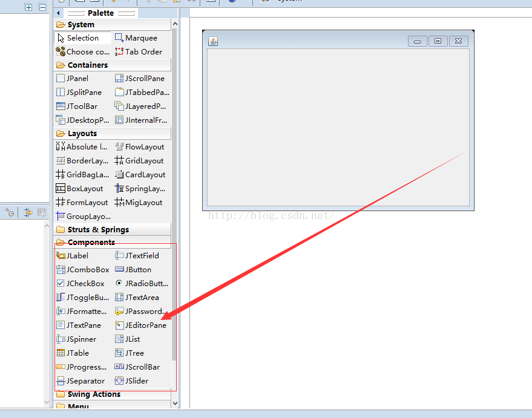Minimize the preview JFrame window
Viewport: 532px width, 418px height.
click(418, 41)
